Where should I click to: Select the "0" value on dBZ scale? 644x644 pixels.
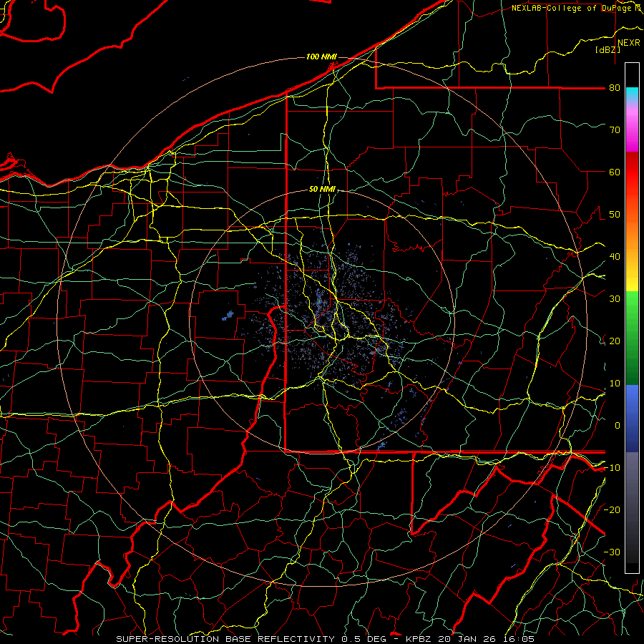618,426
